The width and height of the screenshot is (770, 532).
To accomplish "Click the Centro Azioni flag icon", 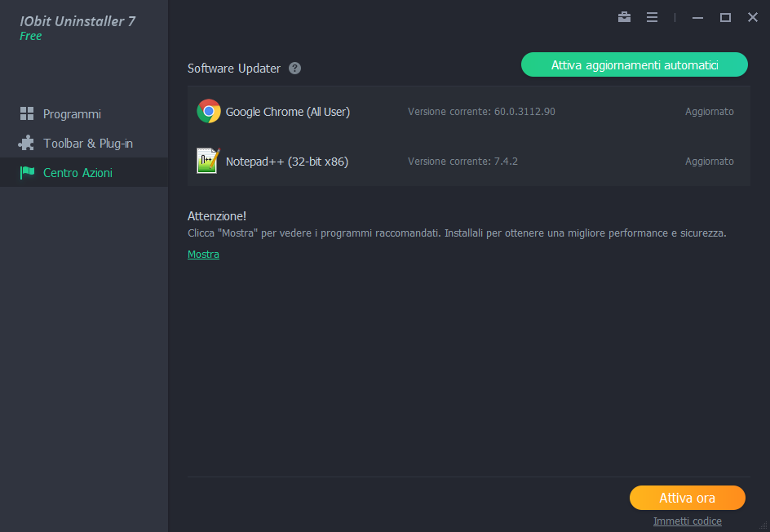I will (27, 173).
